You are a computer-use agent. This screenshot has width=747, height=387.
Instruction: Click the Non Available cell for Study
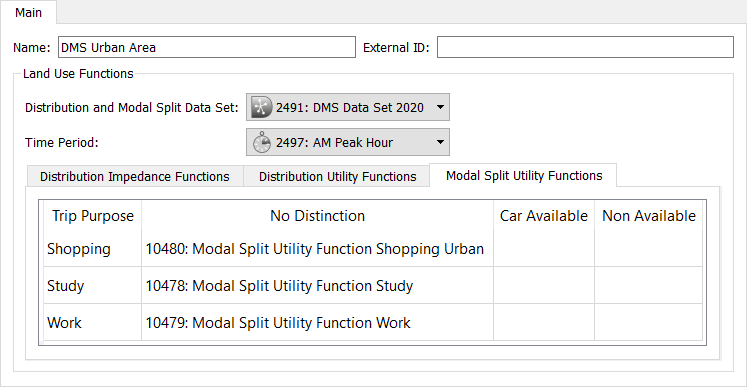coord(649,285)
